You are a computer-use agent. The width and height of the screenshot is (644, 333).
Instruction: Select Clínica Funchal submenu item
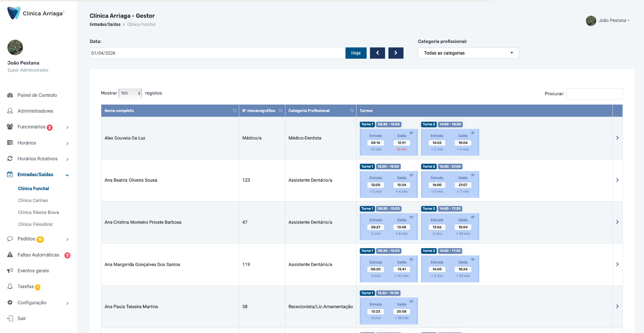[x=34, y=188]
